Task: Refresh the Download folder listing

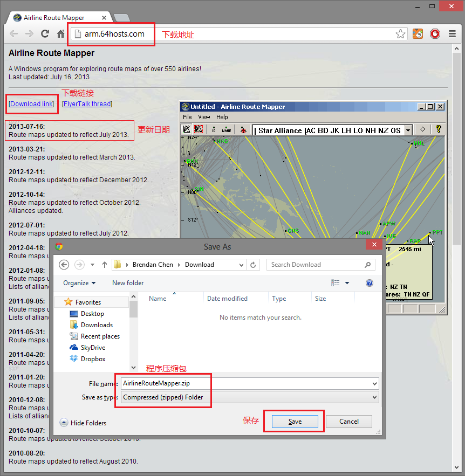Action: tap(252, 265)
